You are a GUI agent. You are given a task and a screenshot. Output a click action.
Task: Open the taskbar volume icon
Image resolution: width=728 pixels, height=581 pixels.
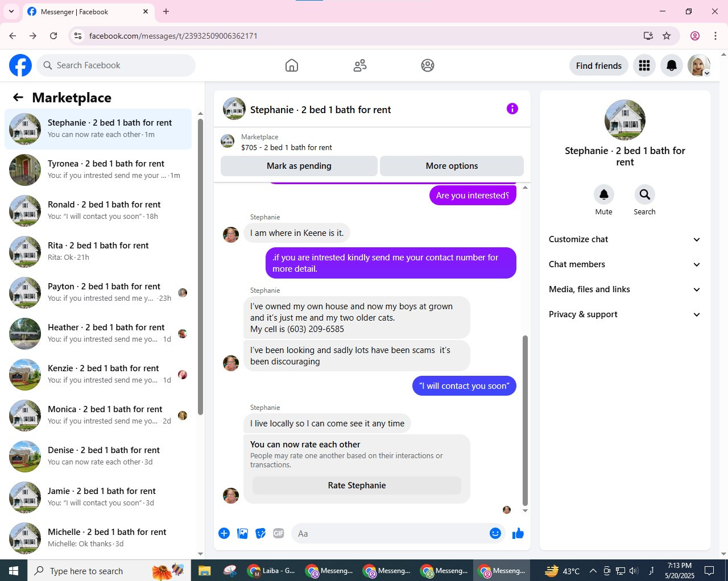coord(634,571)
